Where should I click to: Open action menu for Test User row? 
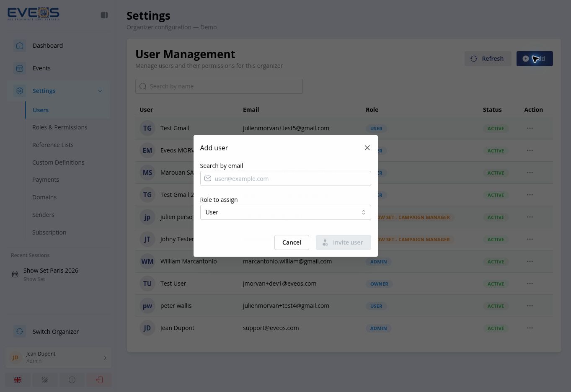[x=530, y=284]
